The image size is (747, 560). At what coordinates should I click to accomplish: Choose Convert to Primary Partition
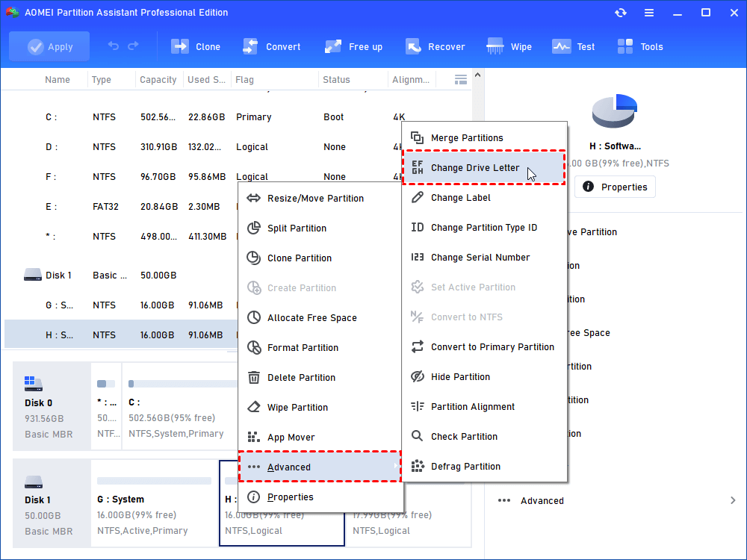pos(485,346)
